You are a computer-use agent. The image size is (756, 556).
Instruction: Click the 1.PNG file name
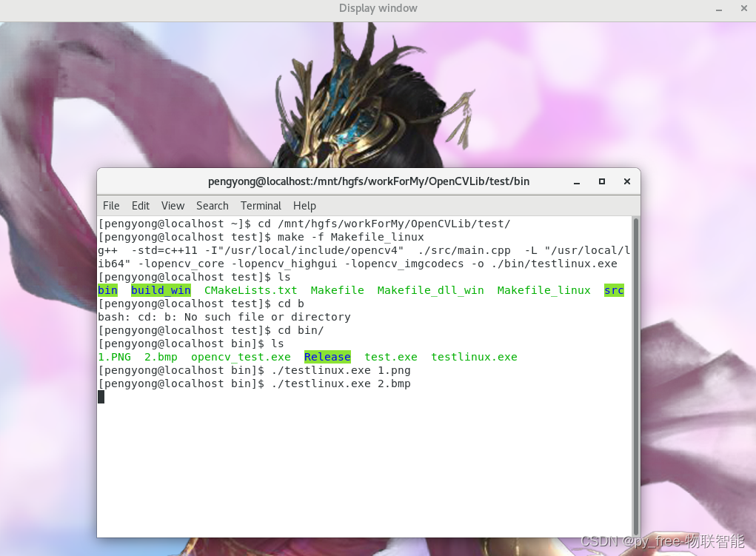114,357
